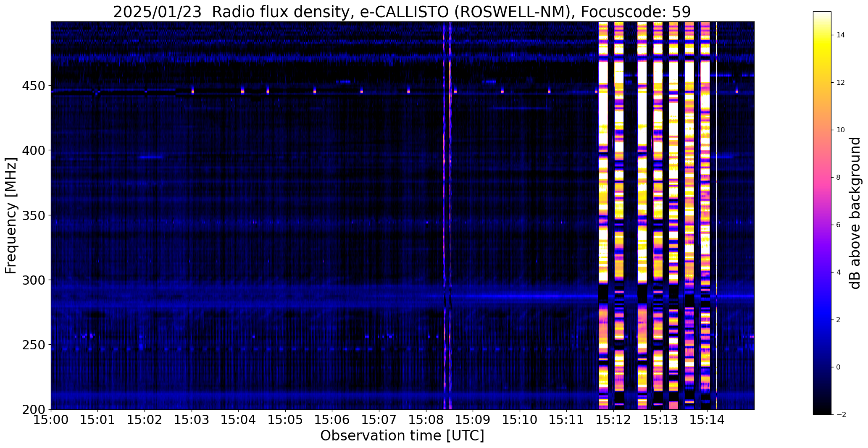Click the 15:05 time tick label
This screenshot has width=868, height=448.
click(286, 419)
